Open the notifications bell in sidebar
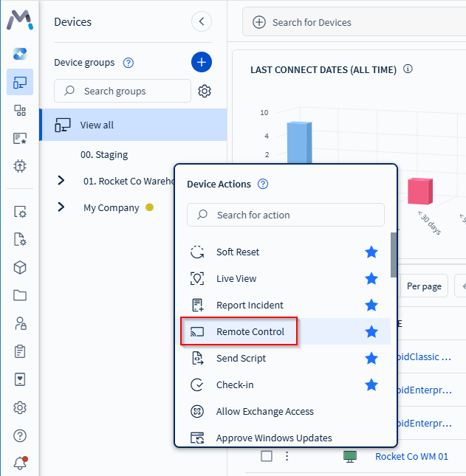 [20, 463]
